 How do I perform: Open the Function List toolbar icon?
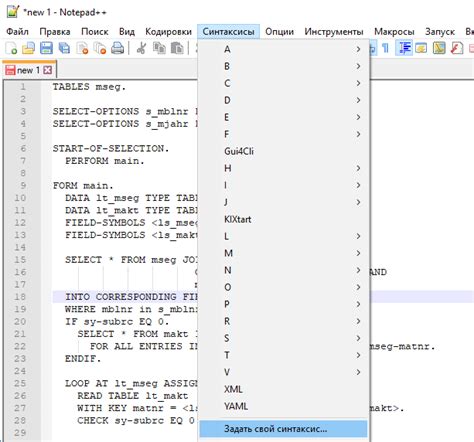point(457,48)
